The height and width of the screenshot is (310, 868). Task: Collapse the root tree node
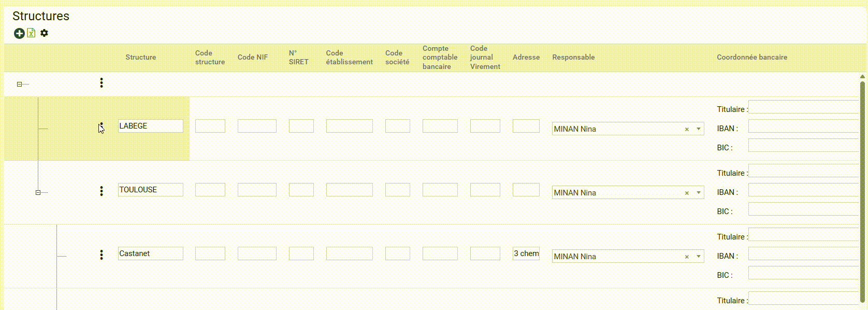coord(19,84)
